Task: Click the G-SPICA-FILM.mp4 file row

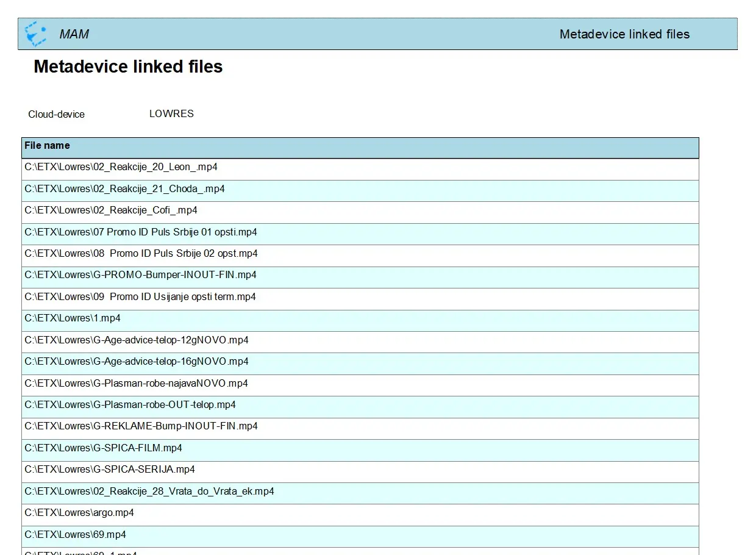Action: pos(103,448)
